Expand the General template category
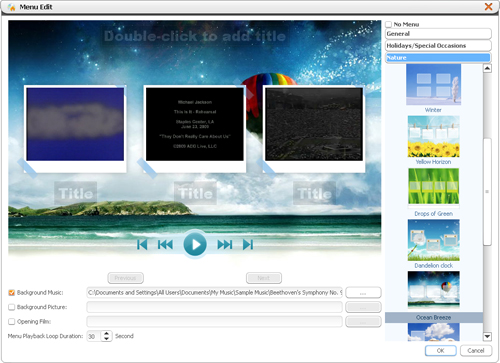 tap(438, 34)
